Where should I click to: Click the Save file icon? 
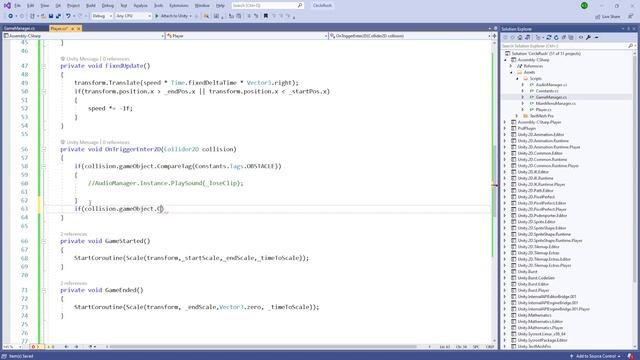51,16
